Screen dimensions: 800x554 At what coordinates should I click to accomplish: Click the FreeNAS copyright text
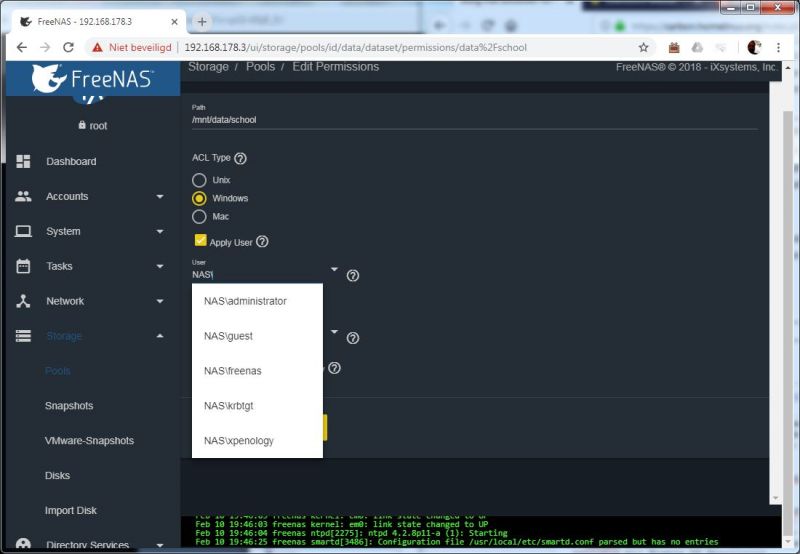(696, 67)
